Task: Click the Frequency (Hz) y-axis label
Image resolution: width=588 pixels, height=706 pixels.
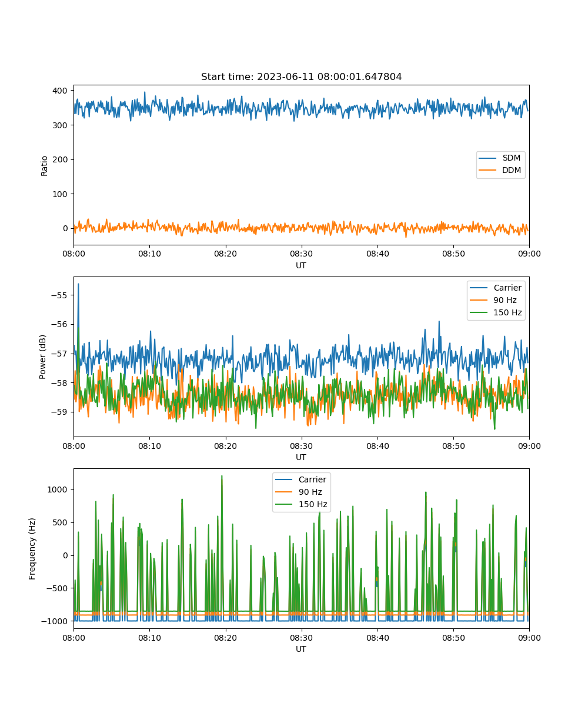Action: (32, 548)
